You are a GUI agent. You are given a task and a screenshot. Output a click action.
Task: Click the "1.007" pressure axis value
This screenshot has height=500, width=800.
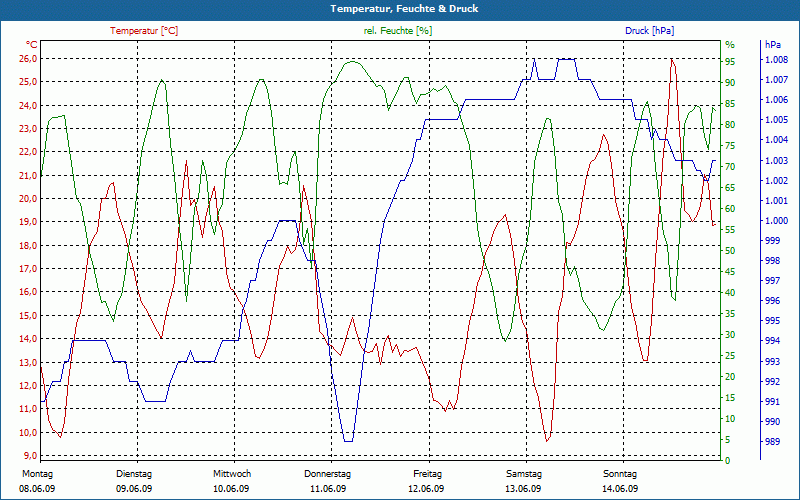pyautogui.click(x=776, y=80)
